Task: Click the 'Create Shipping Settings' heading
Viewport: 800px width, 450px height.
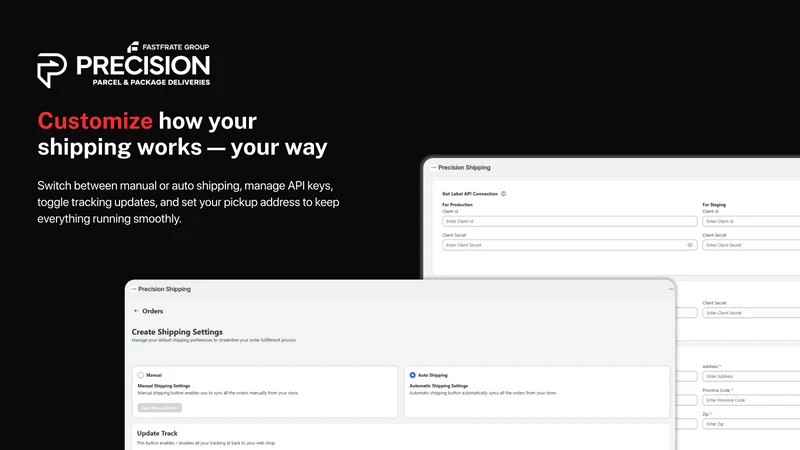Action: [x=177, y=332]
